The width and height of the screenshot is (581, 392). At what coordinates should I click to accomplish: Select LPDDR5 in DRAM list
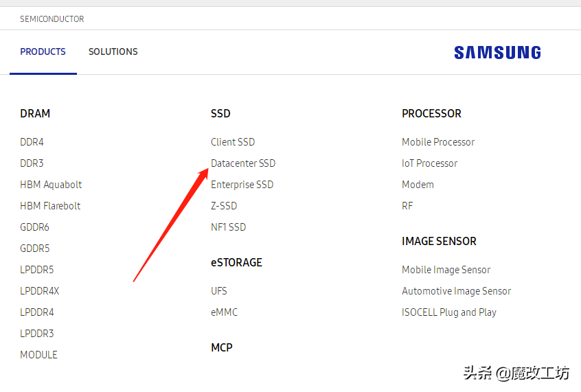click(36, 270)
